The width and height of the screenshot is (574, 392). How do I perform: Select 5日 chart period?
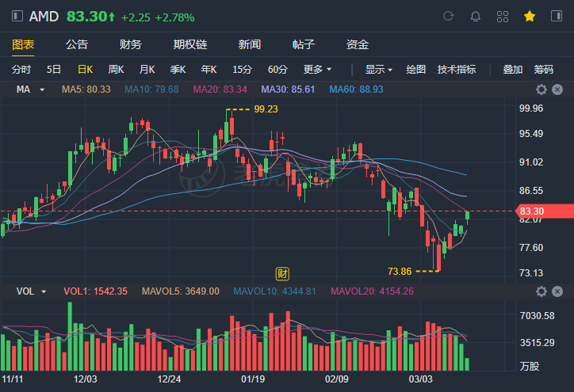tap(53, 69)
